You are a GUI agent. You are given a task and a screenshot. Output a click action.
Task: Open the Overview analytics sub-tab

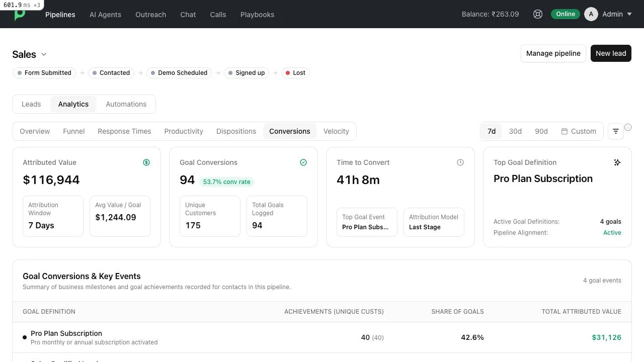tap(35, 131)
